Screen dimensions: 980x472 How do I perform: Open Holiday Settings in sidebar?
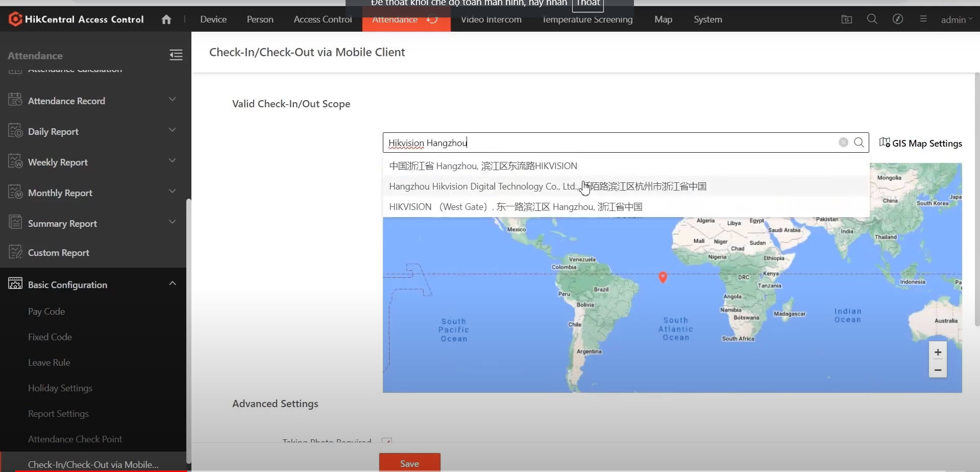60,388
